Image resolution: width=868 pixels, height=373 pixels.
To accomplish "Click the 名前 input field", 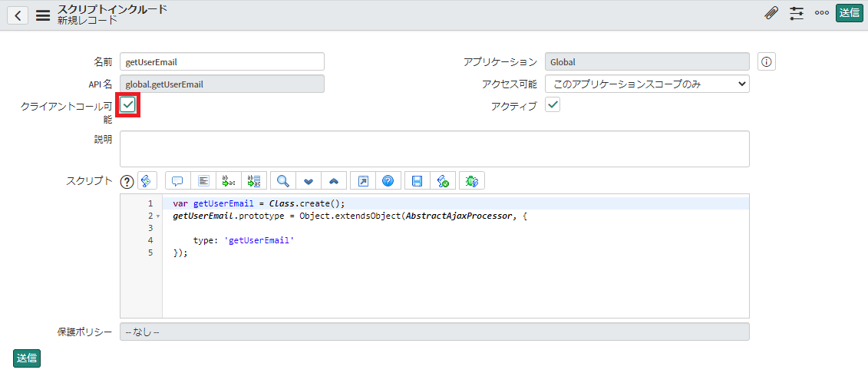I will coord(222,62).
